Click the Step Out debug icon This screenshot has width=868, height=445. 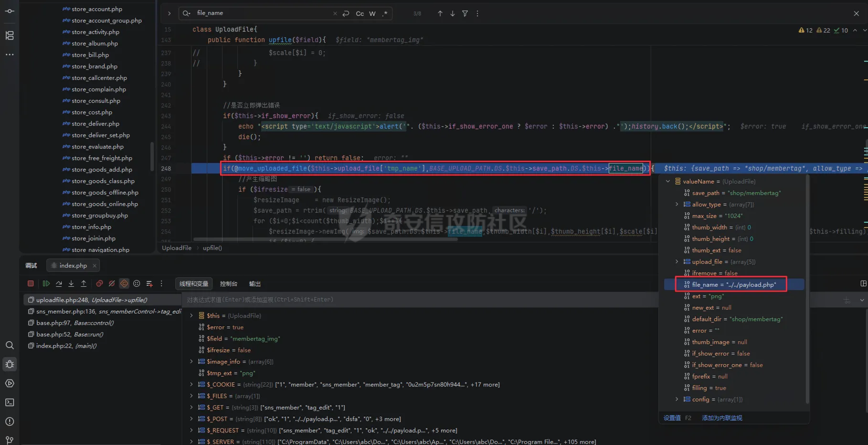(x=84, y=283)
